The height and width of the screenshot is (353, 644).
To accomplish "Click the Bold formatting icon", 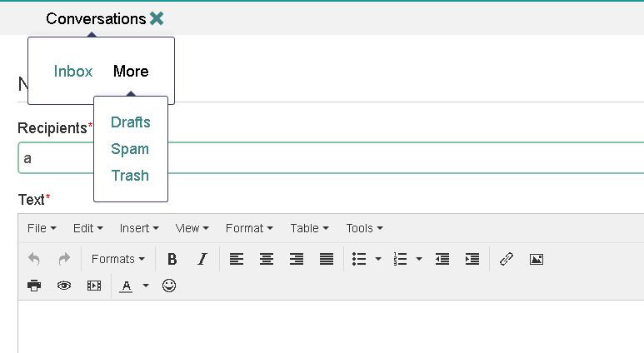I will [172, 259].
